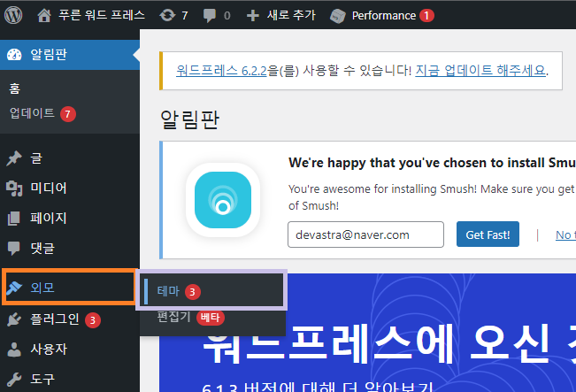Click the plus icon for 새로 추가
Image resolution: width=576 pixels, height=392 pixels.
(253, 16)
